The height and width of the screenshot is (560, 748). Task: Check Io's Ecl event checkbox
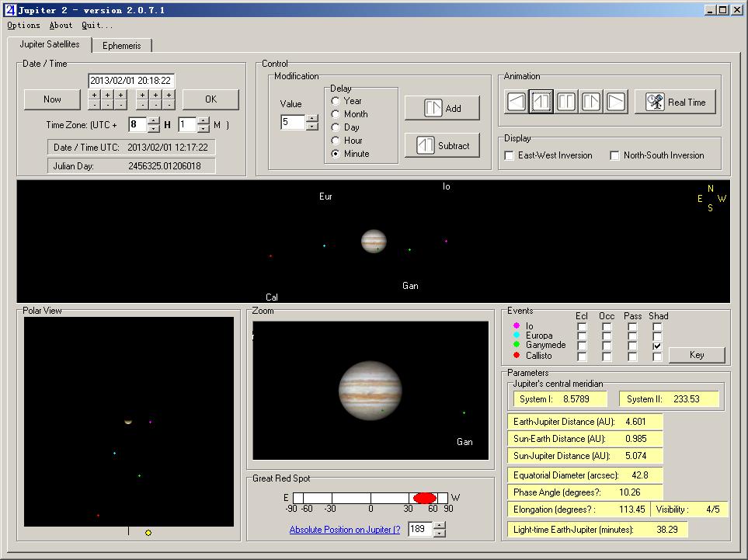582,327
